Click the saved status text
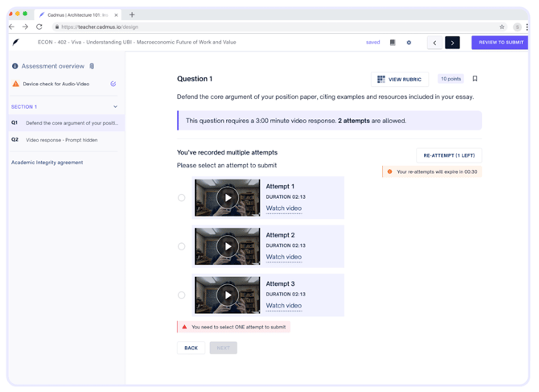 click(x=372, y=43)
